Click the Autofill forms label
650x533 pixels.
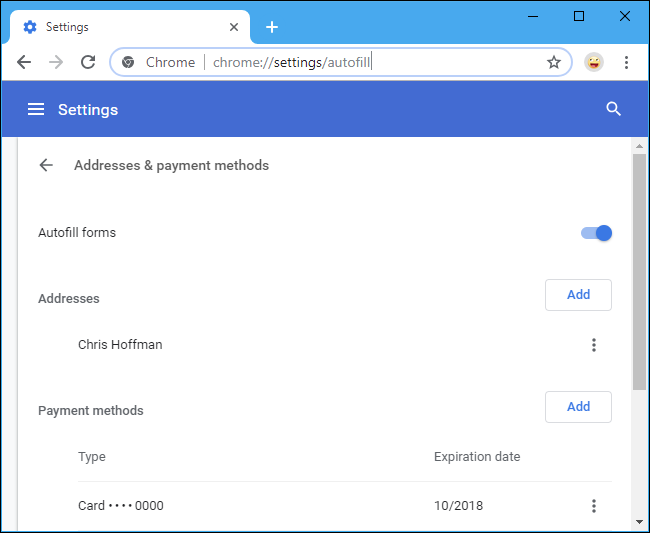click(77, 233)
